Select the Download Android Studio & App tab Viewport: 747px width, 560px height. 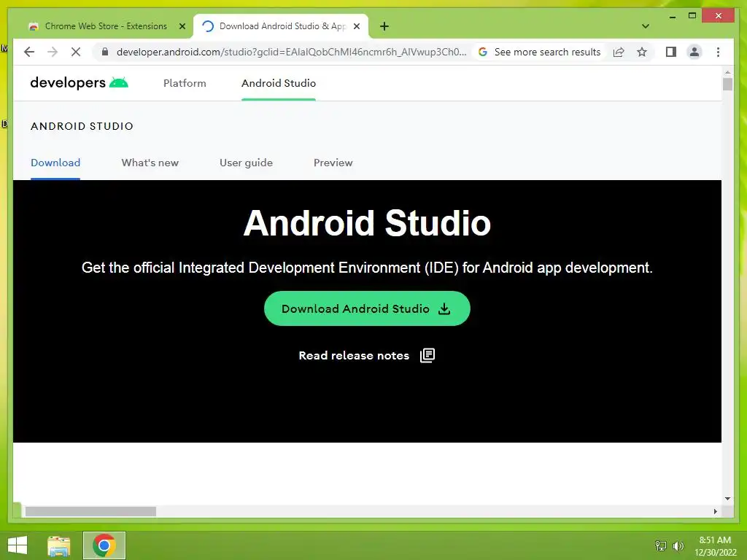[x=281, y=26]
